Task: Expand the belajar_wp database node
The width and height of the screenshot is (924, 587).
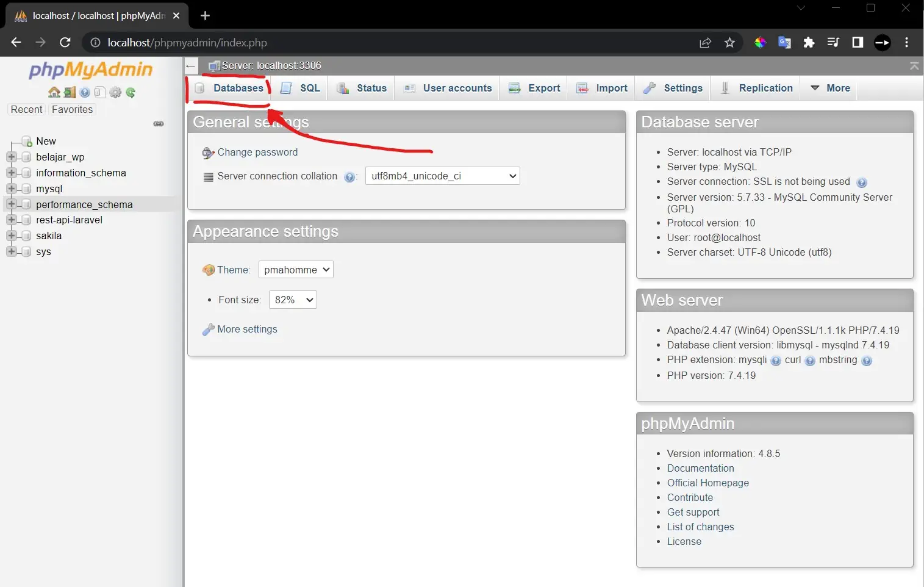Action: 11,157
